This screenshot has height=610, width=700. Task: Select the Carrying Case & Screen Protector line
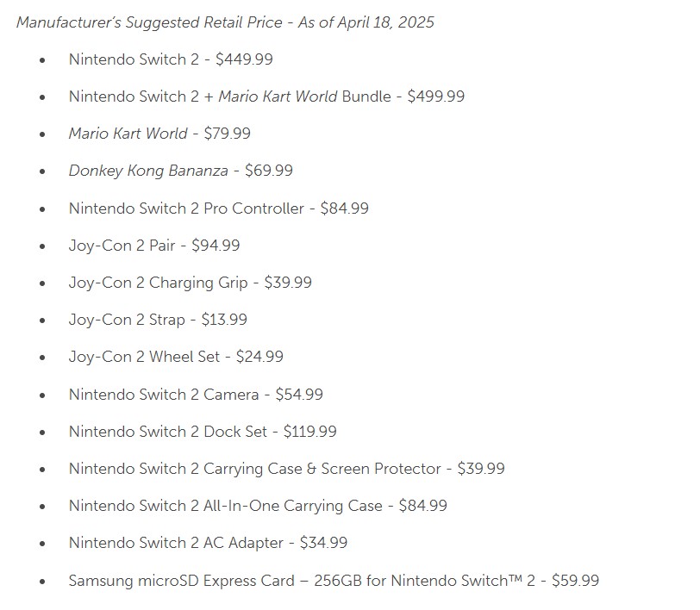click(286, 469)
